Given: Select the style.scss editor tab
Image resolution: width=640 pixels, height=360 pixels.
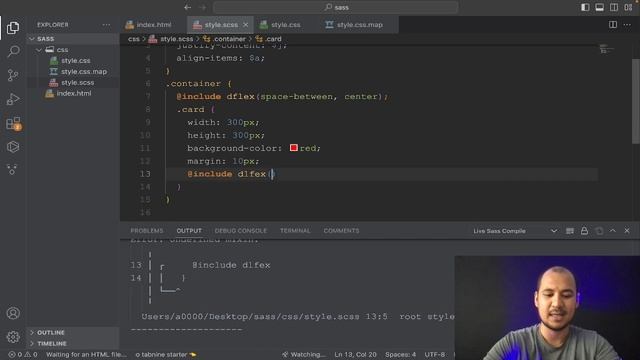Looking at the screenshot, I should click(220, 25).
